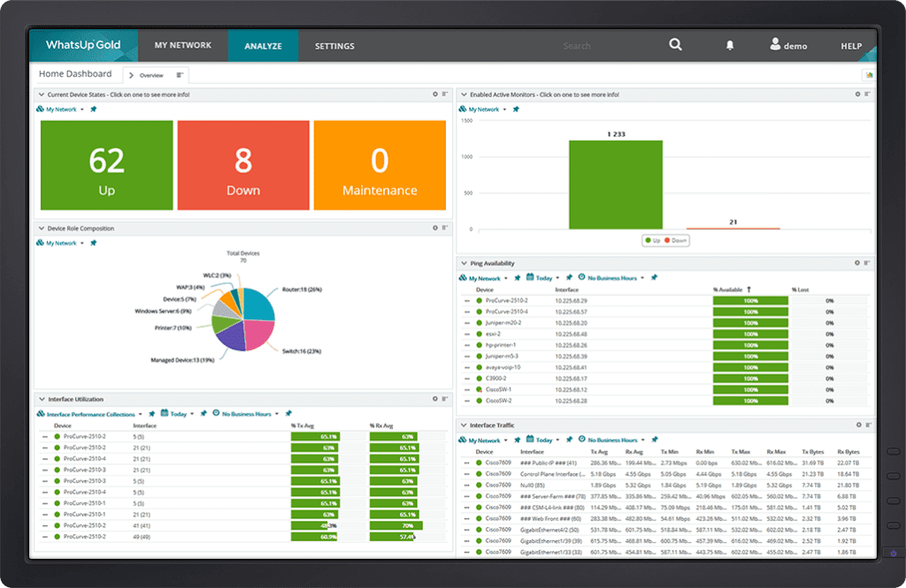Open Current Device States settings gear

click(433, 92)
